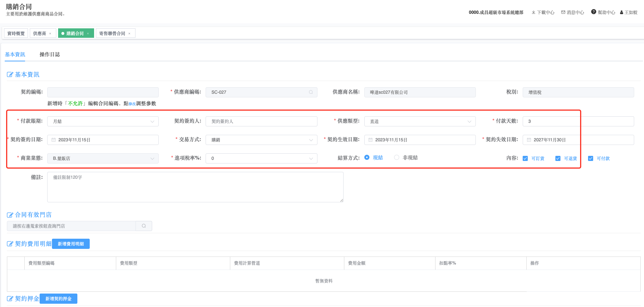Click the user profile icon 王如蛟

pyautogui.click(x=621, y=12)
